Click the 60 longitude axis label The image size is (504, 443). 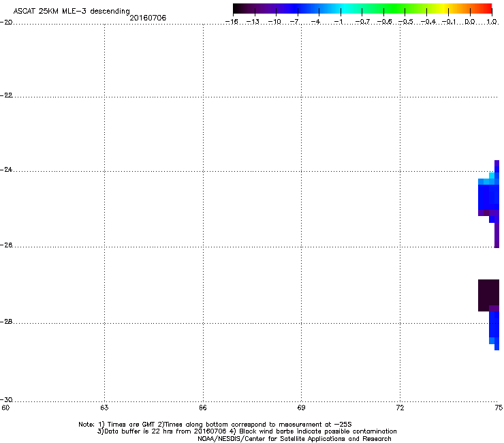click(x=5, y=408)
